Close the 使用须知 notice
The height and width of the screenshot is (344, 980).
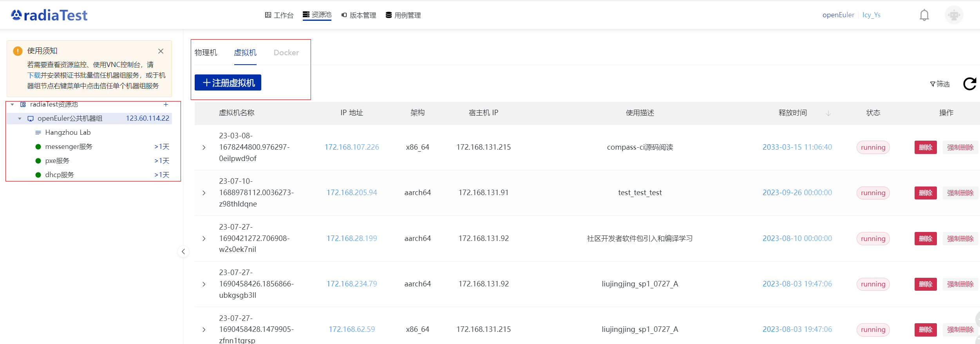point(161,51)
